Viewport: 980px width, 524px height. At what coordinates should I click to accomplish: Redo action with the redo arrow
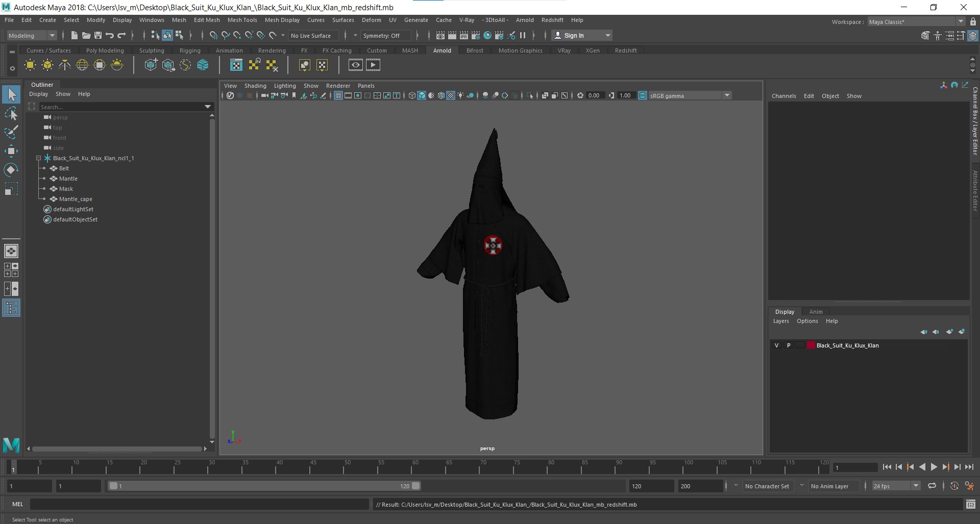[121, 35]
